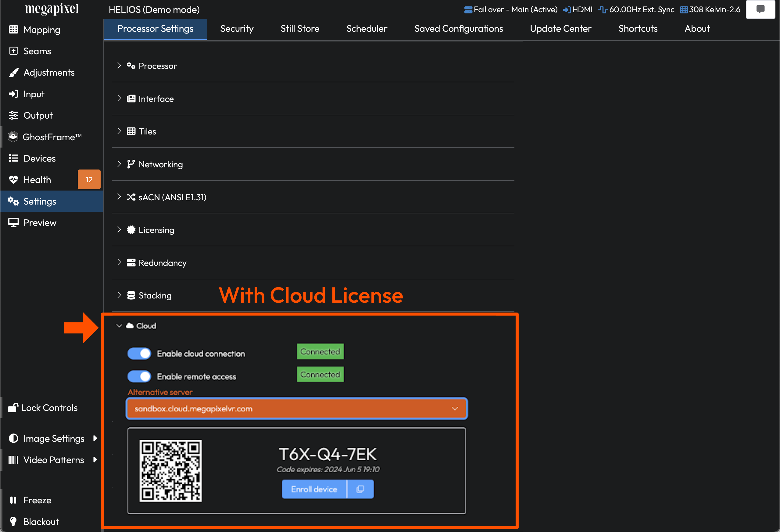780x532 pixels.
Task: Switch to Processor Settings tab
Action: tap(156, 29)
